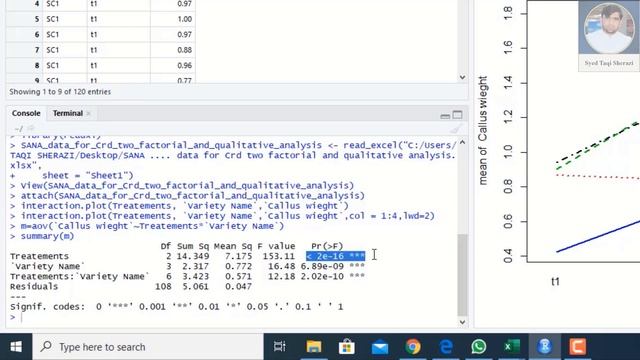Click 'mean of Callus wieght' axis label
The width and height of the screenshot is (640, 360).
483,130
